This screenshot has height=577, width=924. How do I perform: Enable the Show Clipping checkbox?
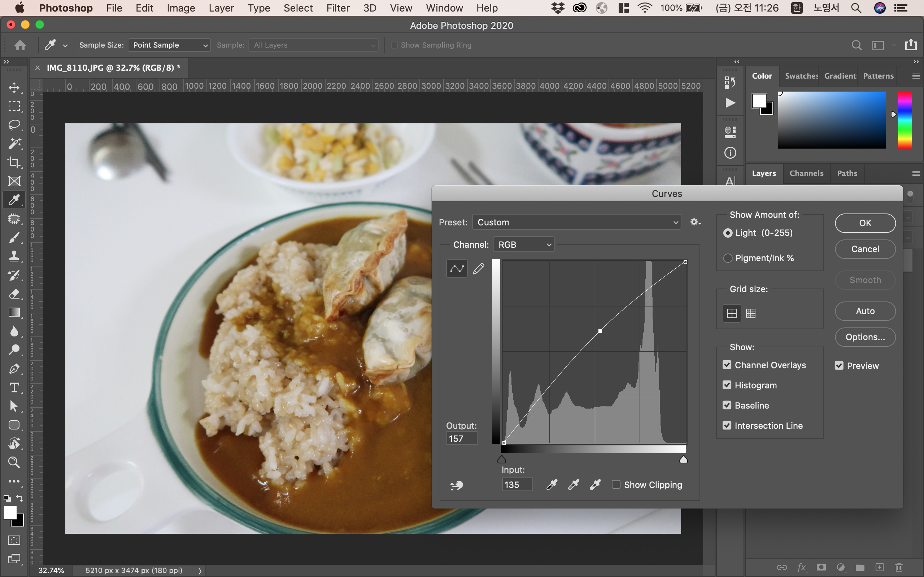(x=616, y=485)
